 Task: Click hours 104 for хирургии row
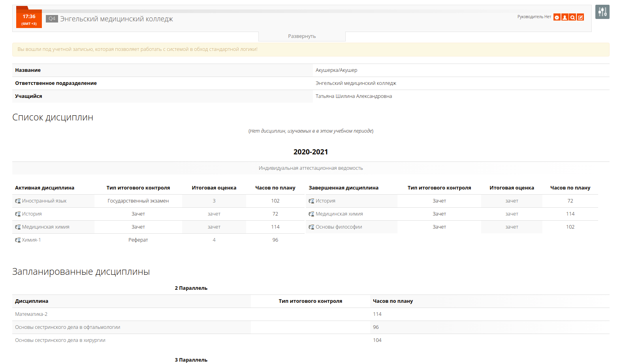(377, 340)
